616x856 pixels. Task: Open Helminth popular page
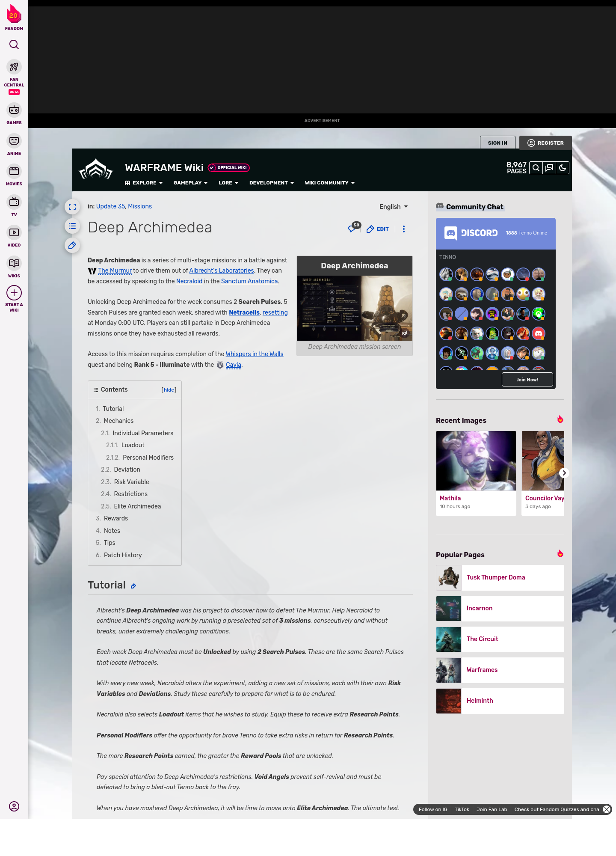click(x=500, y=701)
